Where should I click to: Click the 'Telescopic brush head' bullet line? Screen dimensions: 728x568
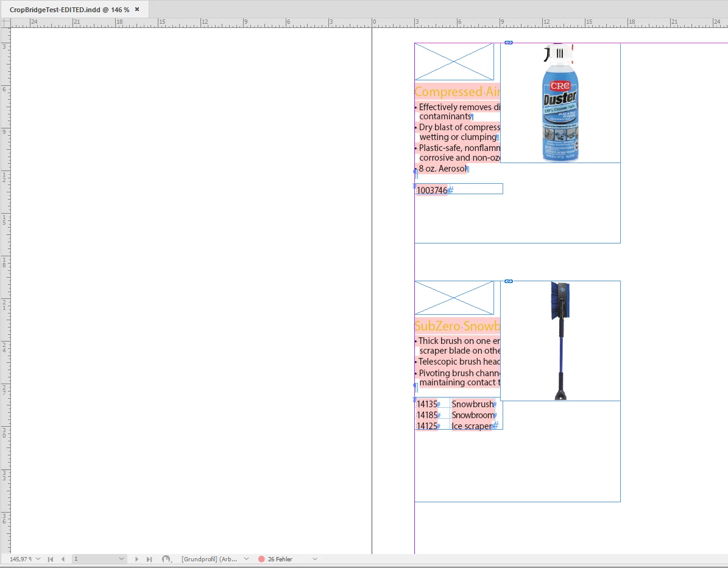pos(459,362)
